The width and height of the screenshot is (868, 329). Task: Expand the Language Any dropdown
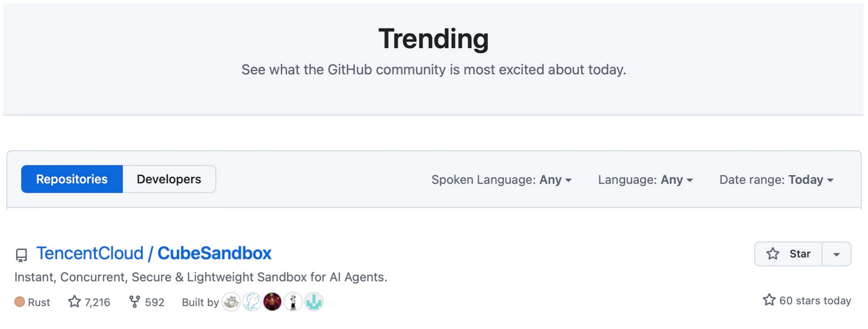point(645,180)
